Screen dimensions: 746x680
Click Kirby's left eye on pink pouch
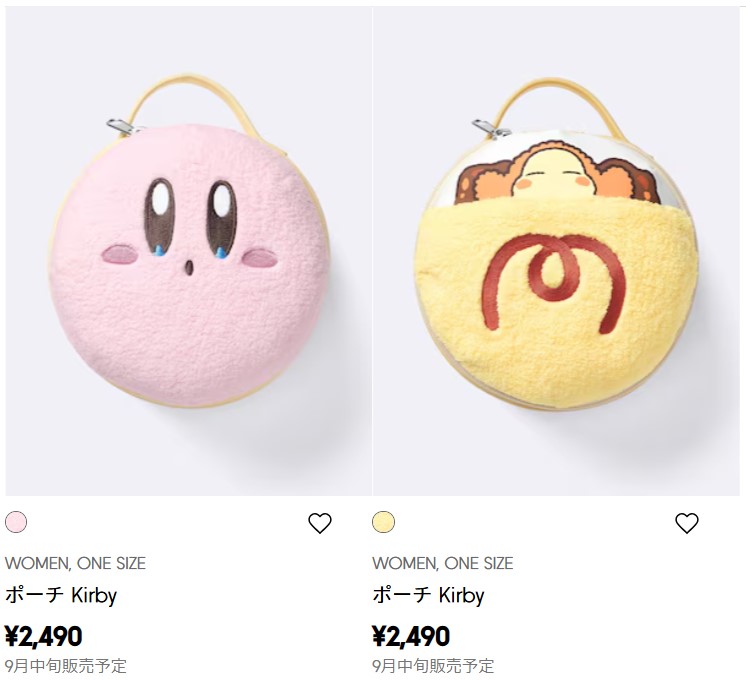pos(160,217)
